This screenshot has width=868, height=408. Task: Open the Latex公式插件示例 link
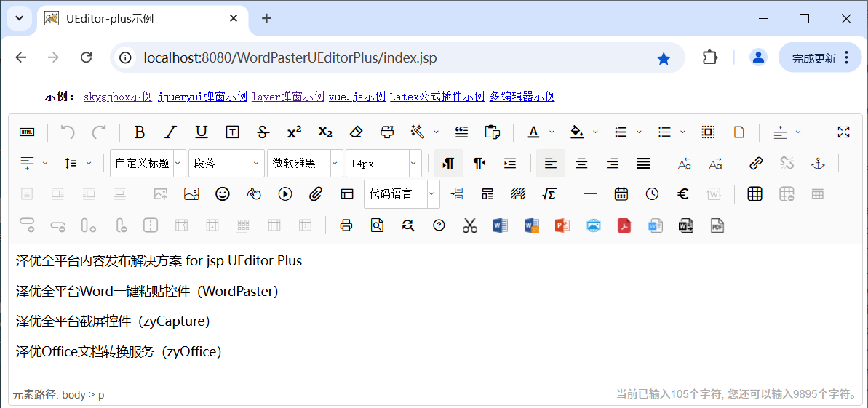pos(437,97)
